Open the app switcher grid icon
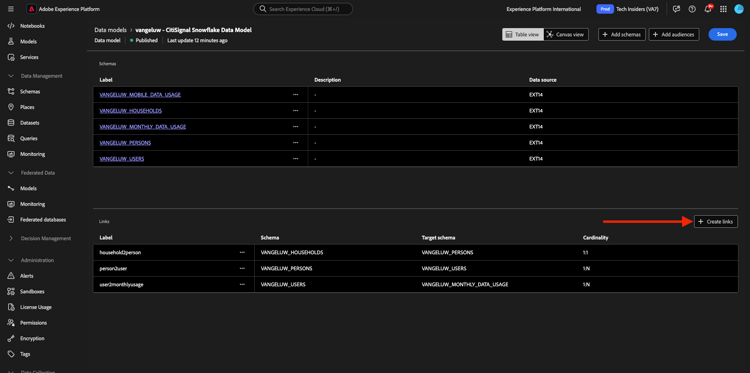 (723, 9)
